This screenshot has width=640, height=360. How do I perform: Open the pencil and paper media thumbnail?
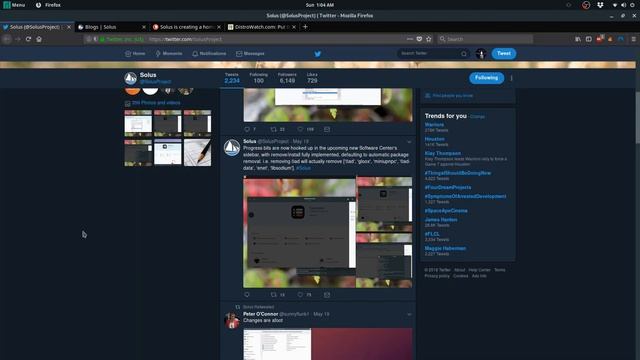coord(198,152)
